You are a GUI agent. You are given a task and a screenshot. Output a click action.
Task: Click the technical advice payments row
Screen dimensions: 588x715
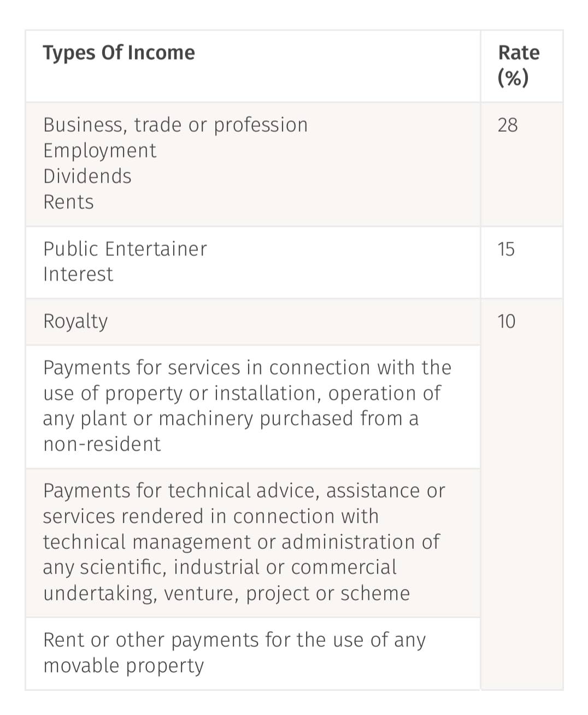pyautogui.click(x=253, y=543)
